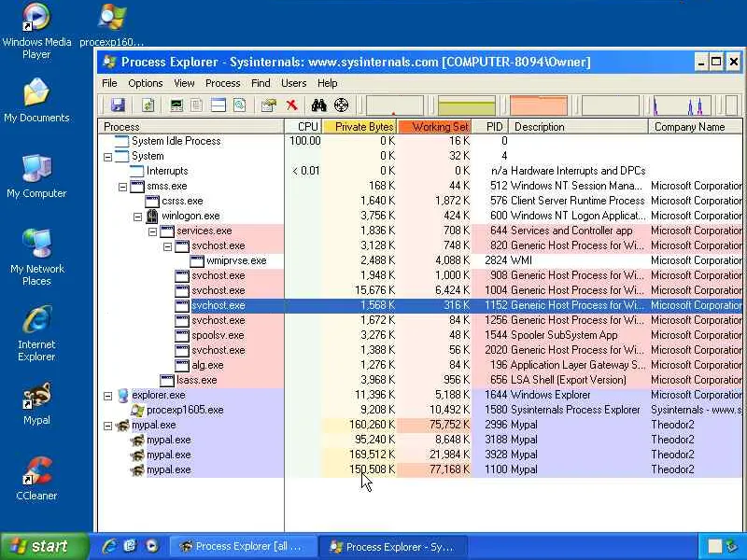747x560 pixels.
Task: Select the procexp160 desktop icon
Action: point(111,25)
